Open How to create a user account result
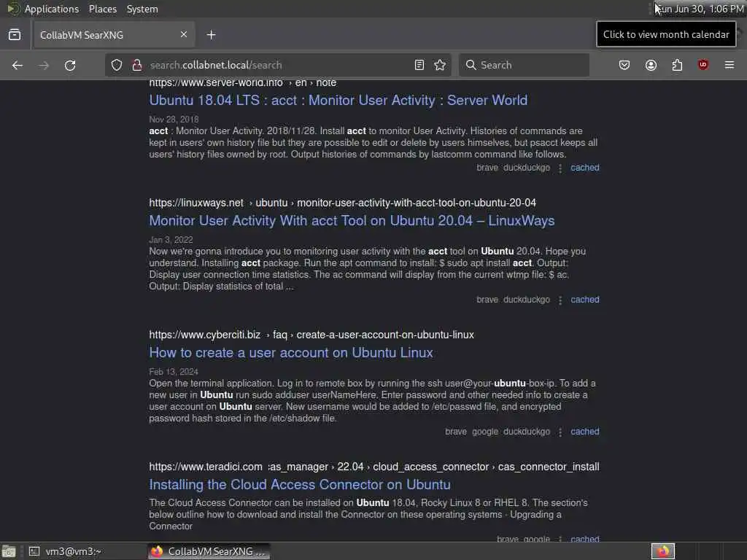Viewport: 747px width, 560px height. tap(291, 353)
